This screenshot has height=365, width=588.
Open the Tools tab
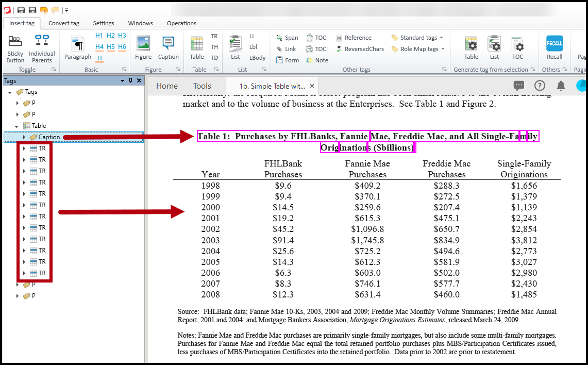[202, 86]
